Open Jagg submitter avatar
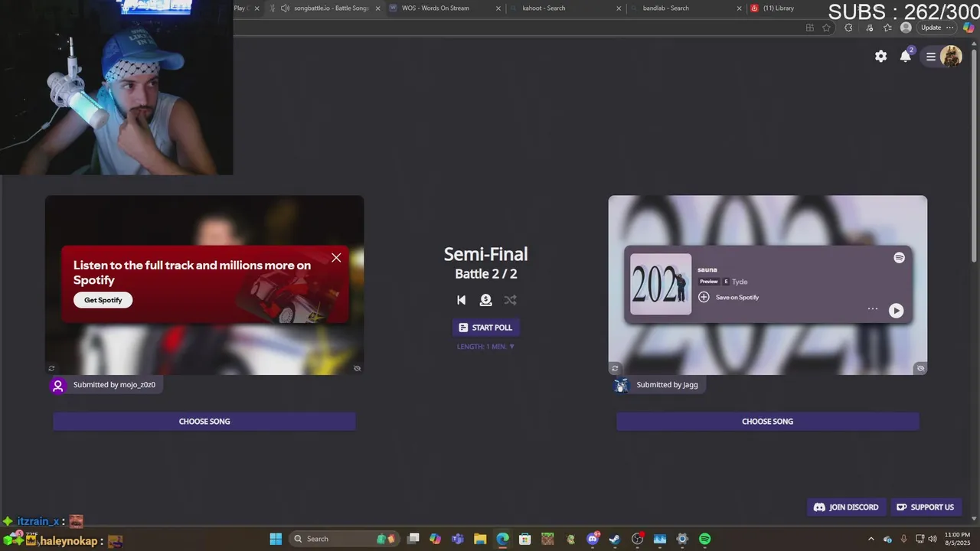The height and width of the screenshot is (551, 980). (622, 385)
